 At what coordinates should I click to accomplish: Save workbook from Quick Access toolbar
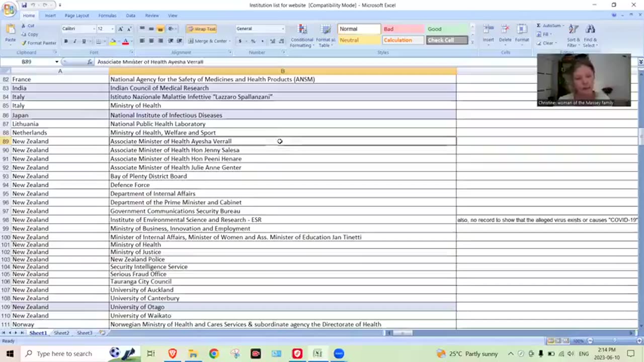pos(24,5)
